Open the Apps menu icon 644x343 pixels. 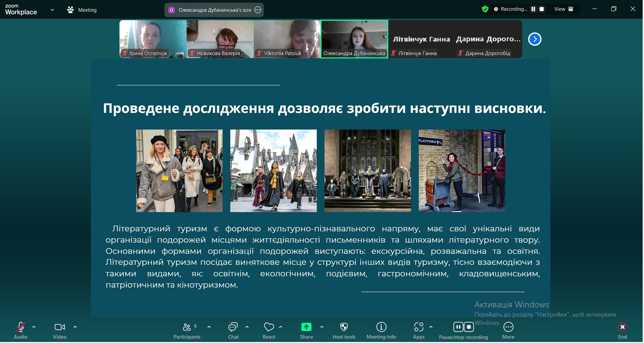(x=418, y=328)
